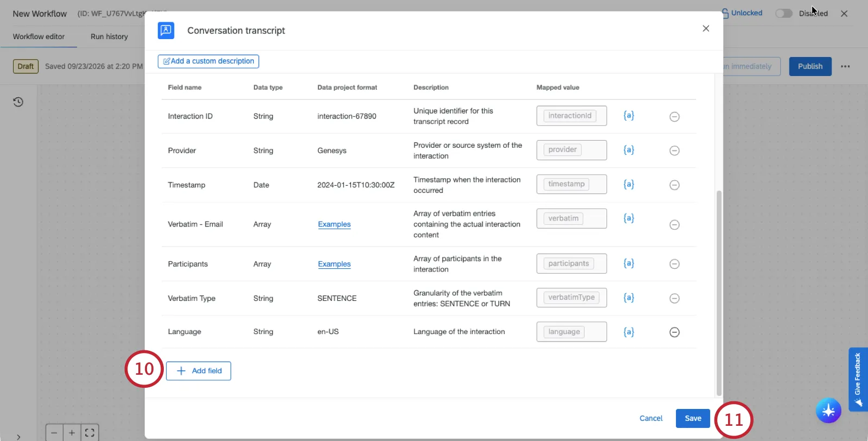Open workflow revision history icon
This screenshot has height=441, width=868.
pyautogui.click(x=18, y=102)
